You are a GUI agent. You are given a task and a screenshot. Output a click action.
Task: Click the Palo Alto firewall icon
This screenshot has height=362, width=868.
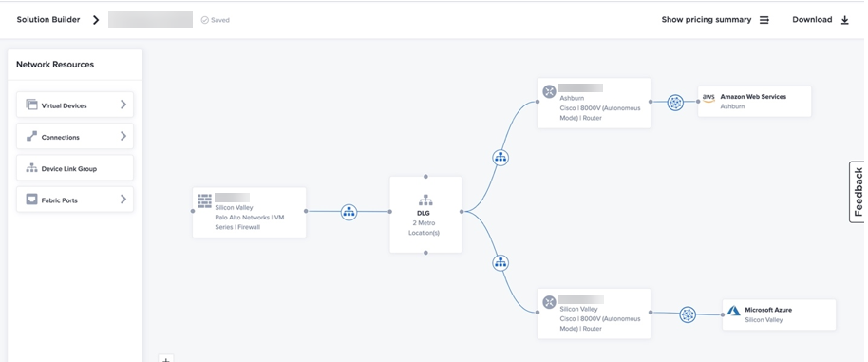pos(204,200)
